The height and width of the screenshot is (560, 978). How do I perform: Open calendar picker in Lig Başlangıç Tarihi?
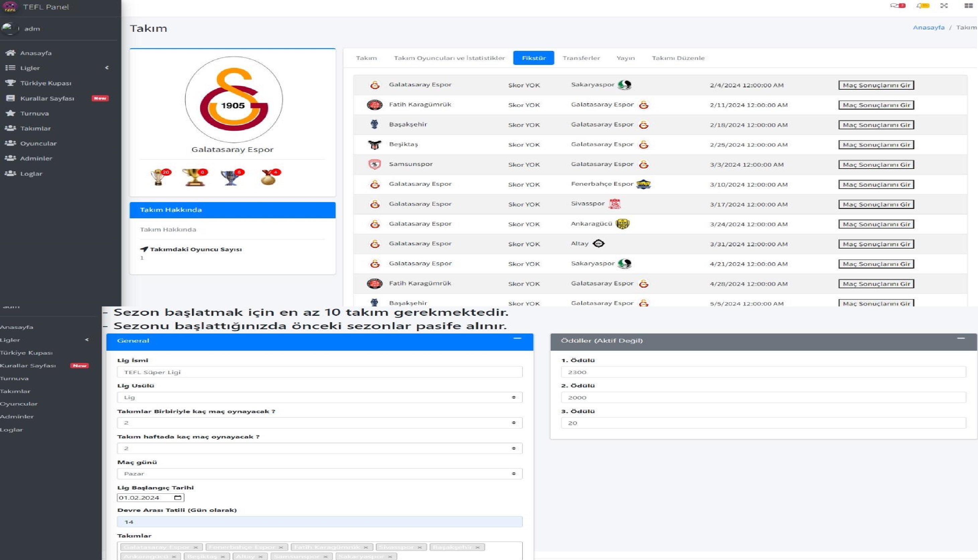tap(177, 498)
